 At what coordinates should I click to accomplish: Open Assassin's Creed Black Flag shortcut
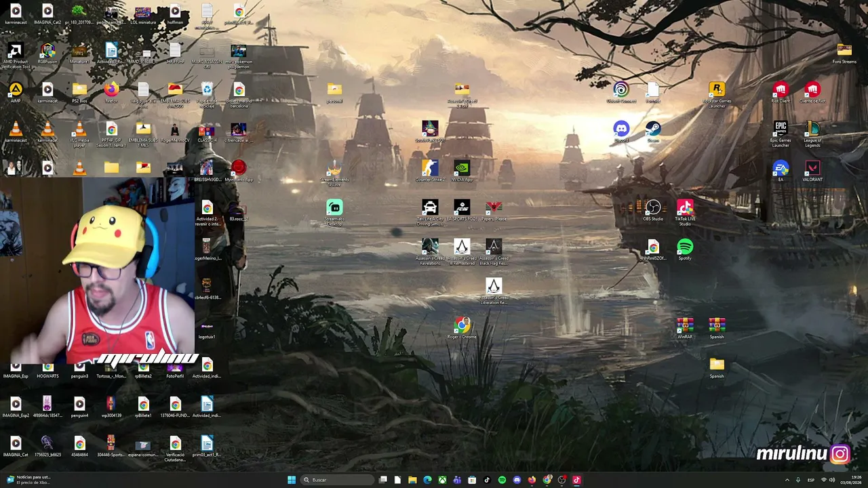[x=494, y=253]
